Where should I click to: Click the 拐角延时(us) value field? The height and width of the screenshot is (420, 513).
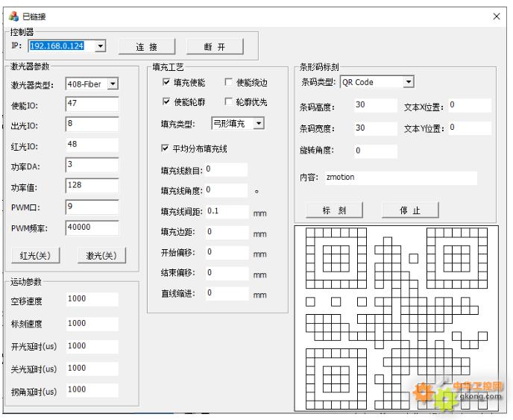[x=92, y=390]
